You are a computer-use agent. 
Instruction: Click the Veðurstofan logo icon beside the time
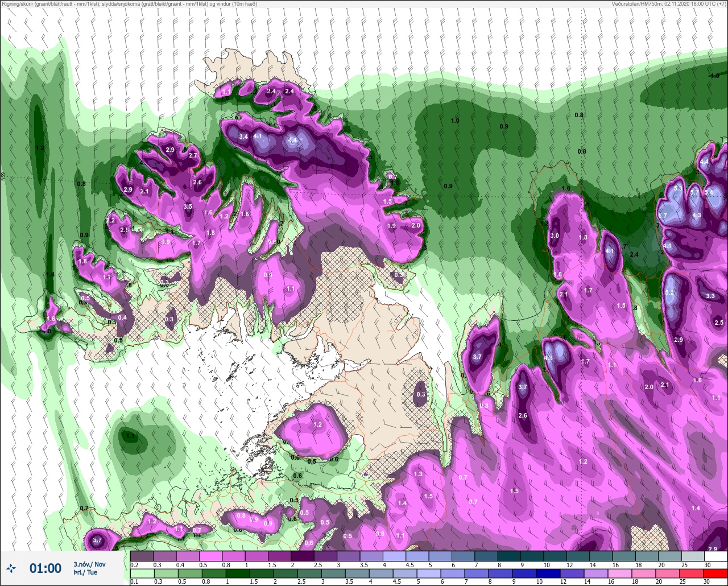[x=11, y=568]
